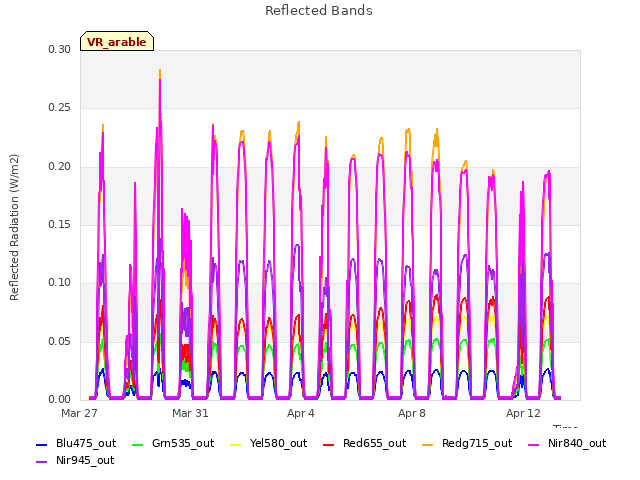Click the blue Blu475_out legend swatch

click(x=42, y=445)
